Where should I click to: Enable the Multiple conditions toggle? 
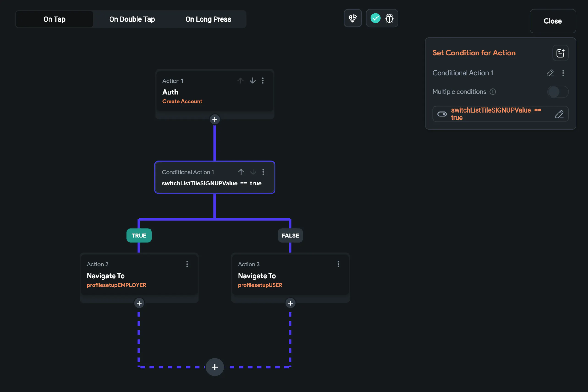tap(558, 92)
